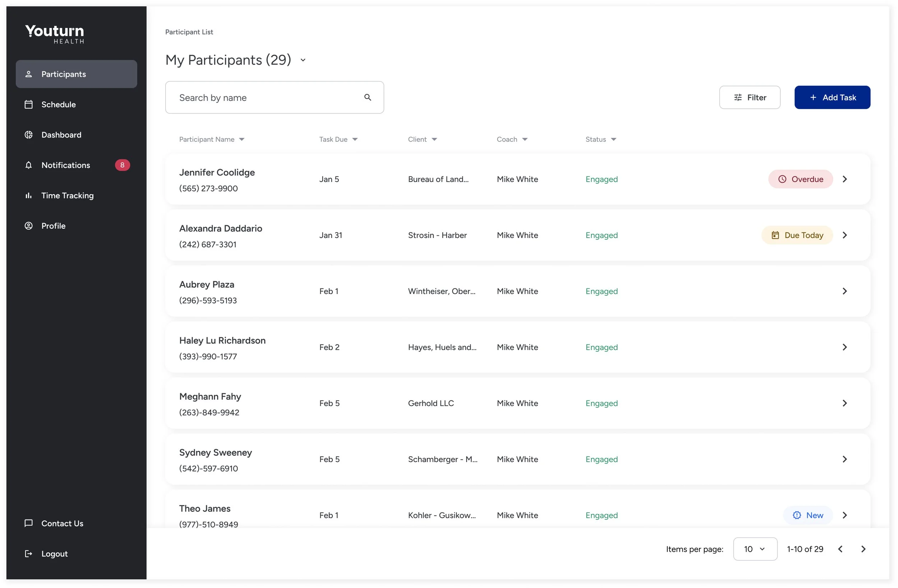Click the Notifications bell icon
The width and height of the screenshot is (898, 588).
coord(29,165)
